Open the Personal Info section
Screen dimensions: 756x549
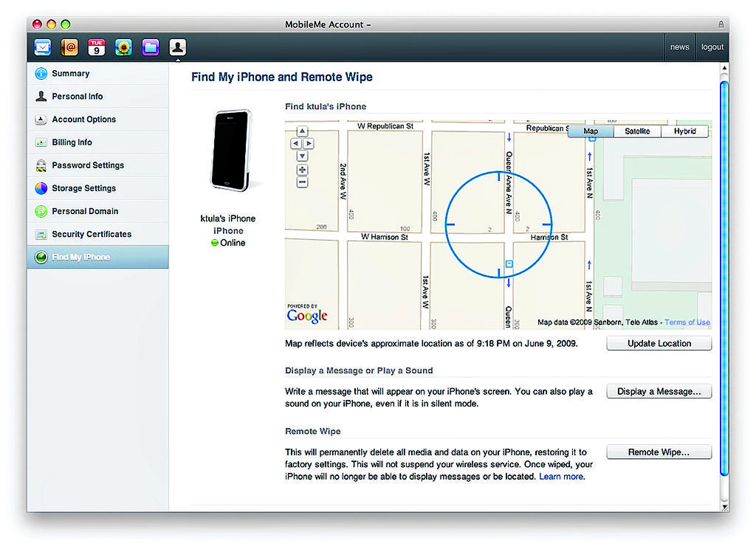point(98,97)
